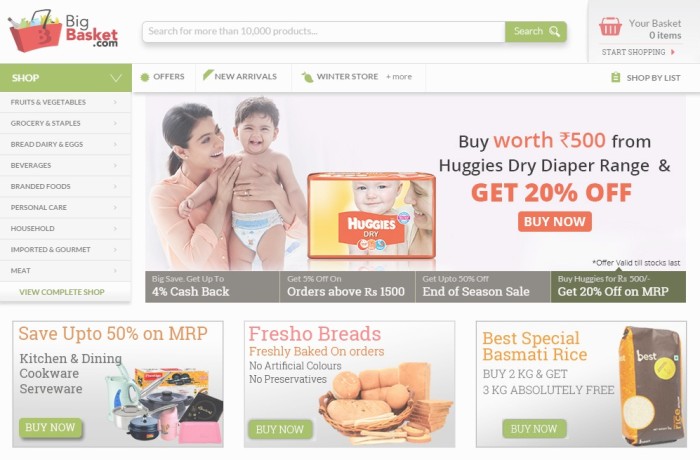Click the Start Shopping red arrow
Screen dimensions: 700x460
click(673, 52)
